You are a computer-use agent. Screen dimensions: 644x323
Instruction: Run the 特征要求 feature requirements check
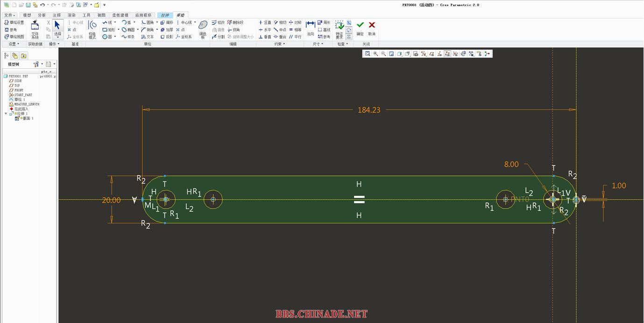(339, 30)
